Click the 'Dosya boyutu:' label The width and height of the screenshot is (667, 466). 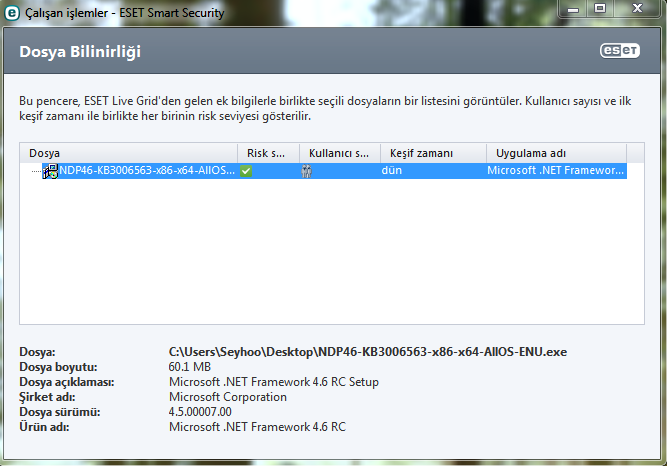[58, 367]
